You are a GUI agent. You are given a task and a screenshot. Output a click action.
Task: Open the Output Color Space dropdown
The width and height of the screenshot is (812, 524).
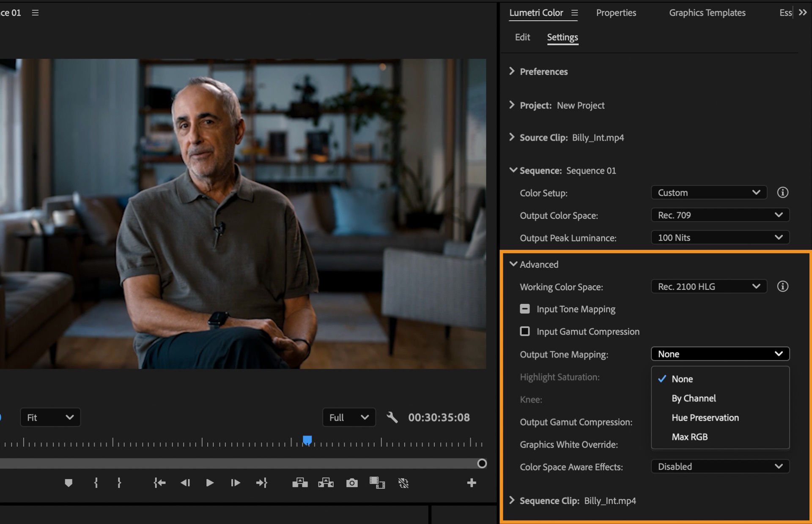tap(720, 215)
